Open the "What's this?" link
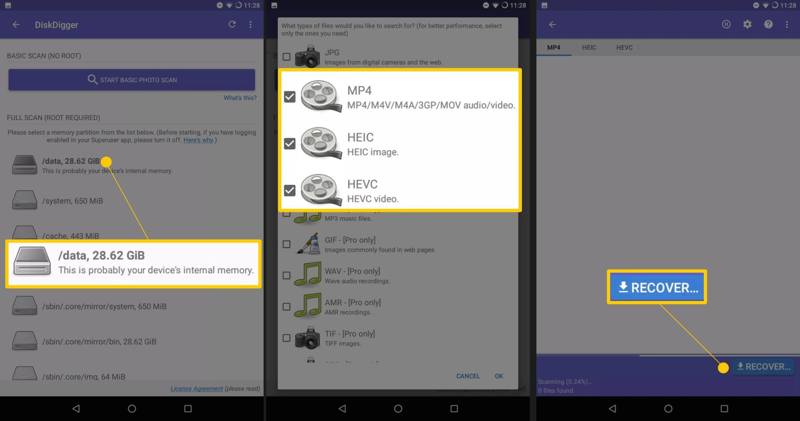The height and width of the screenshot is (421, 800). click(239, 98)
